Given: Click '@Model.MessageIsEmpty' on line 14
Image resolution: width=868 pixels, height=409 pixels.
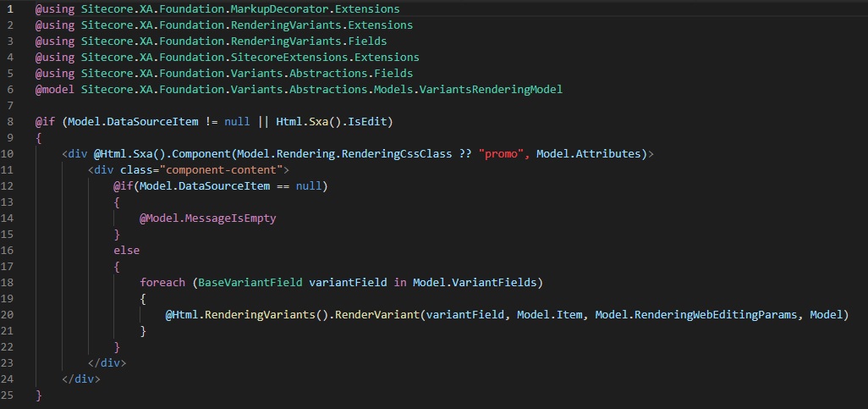Looking at the screenshot, I should [207, 218].
